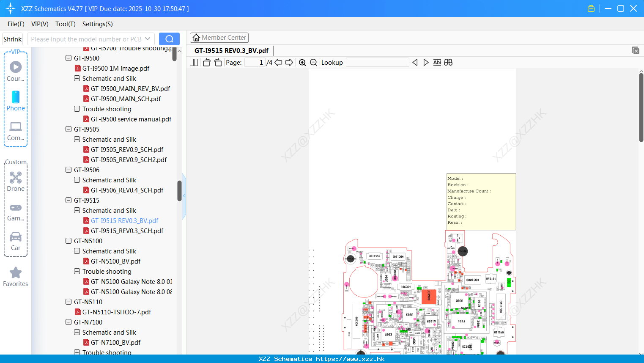Select the Computer sidebar category
Image resolution: width=644 pixels, height=363 pixels.
16,131
